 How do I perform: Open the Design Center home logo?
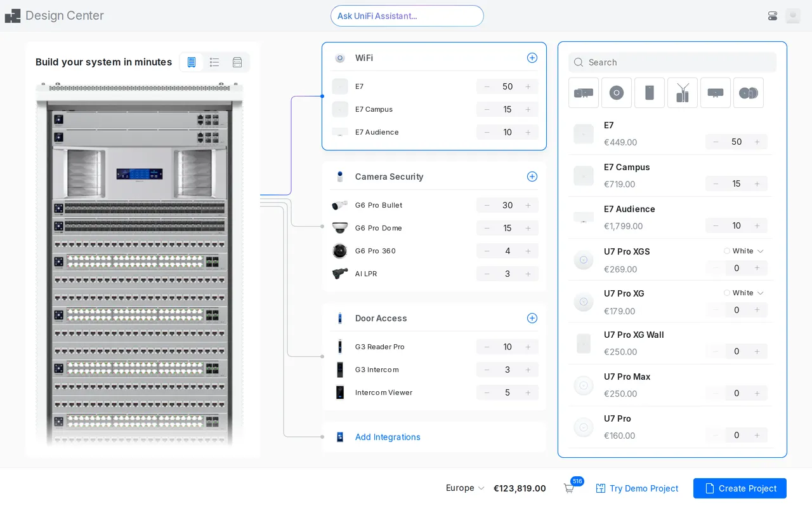(x=13, y=16)
